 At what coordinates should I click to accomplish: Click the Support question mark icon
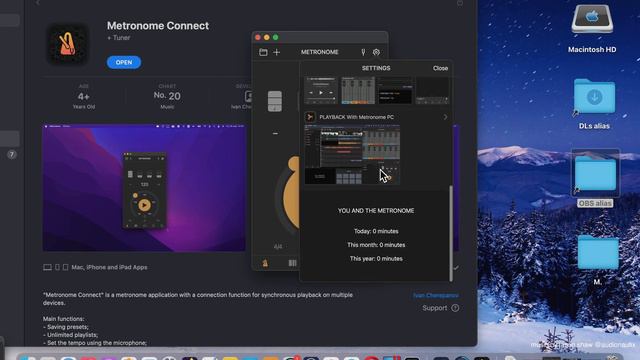click(455, 308)
